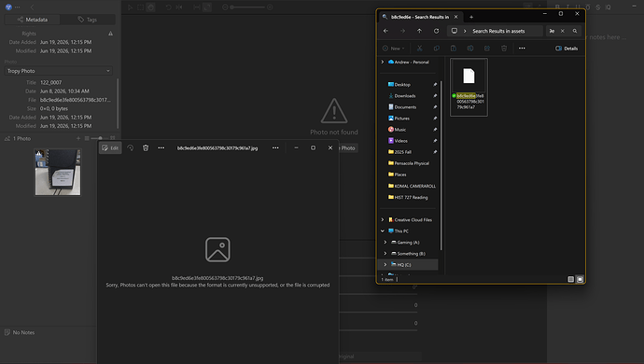Open the HIST 727 Reading folder
Viewport: 644px width, 364px height.
[411, 197]
